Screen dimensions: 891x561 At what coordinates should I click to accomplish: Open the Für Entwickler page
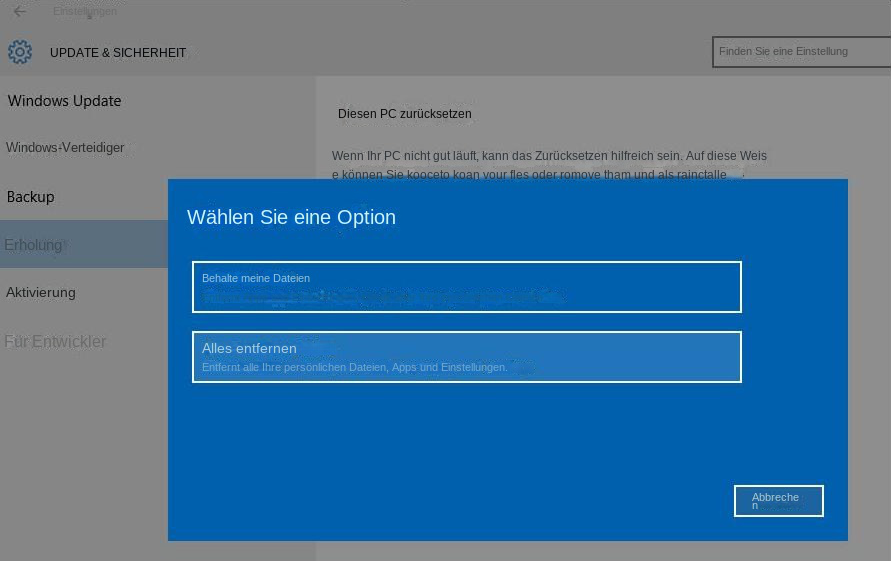click(55, 342)
